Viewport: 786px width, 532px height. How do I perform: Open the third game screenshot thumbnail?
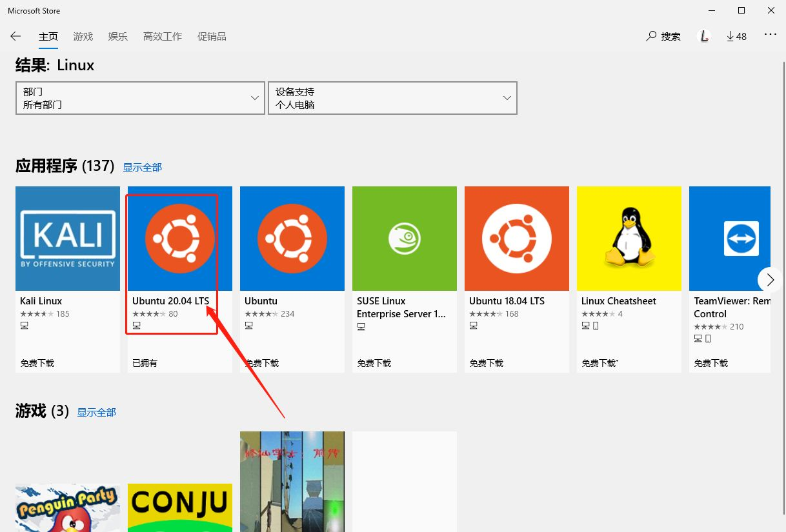pos(292,482)
